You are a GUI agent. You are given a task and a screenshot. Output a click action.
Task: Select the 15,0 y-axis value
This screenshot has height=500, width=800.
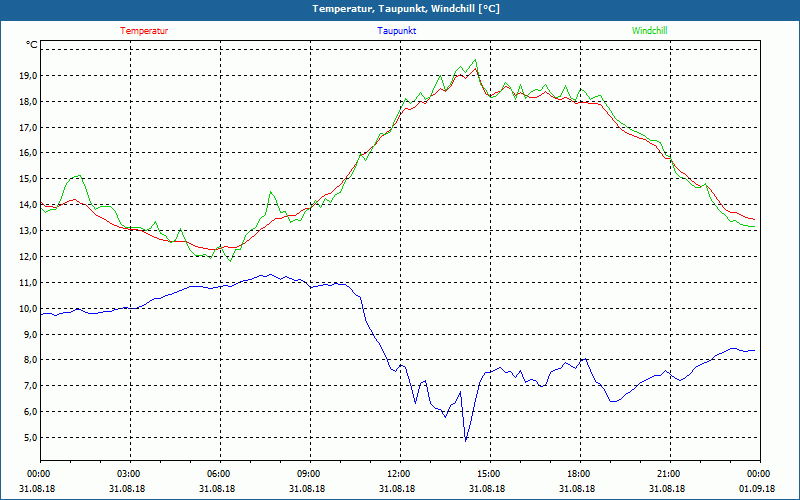pos(28,179)
